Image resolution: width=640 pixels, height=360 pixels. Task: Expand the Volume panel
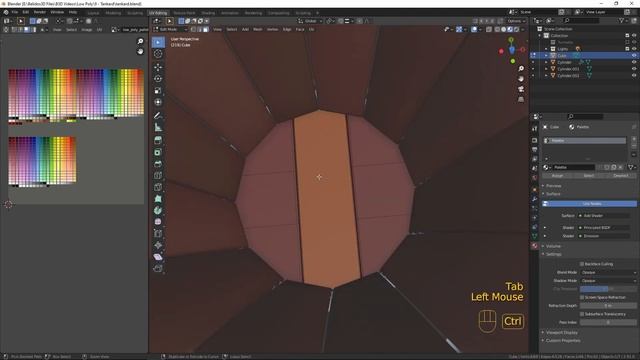point(553,246)
